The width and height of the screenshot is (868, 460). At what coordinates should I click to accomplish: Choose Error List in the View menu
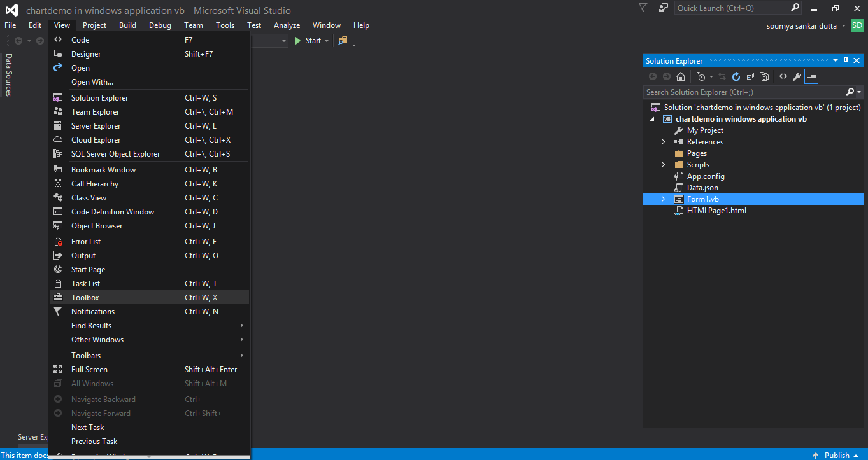86,242
